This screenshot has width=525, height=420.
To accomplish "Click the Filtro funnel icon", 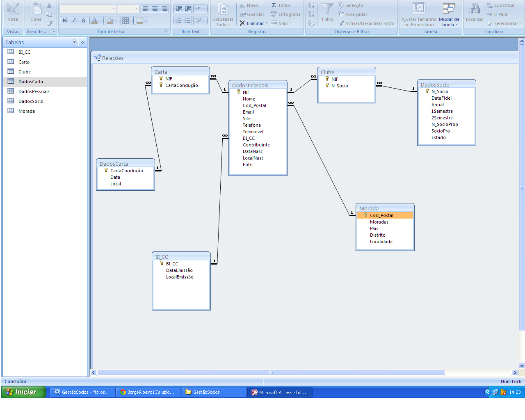I will pos(327,9).
